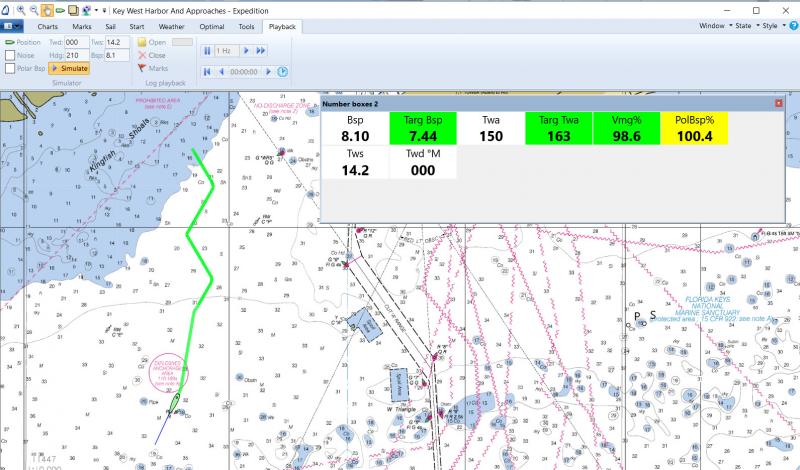Jump to start of log playback

(x=208, y=72)
